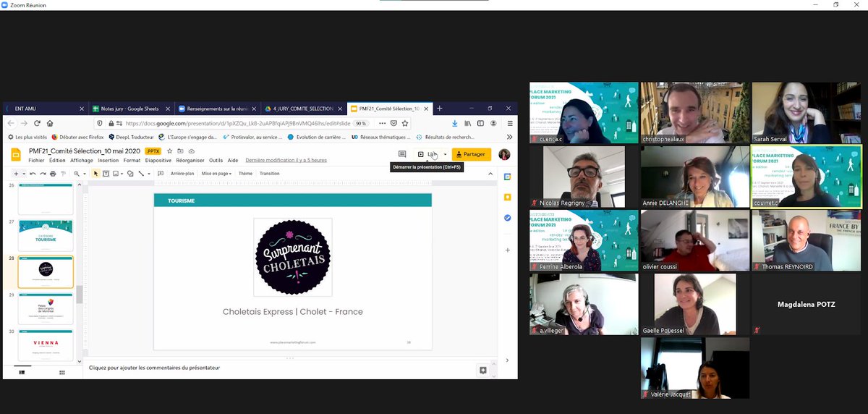This screenshot has height=414, width=868.
Task: Open the Google Keep side panel
Action: tap(508, 197)
